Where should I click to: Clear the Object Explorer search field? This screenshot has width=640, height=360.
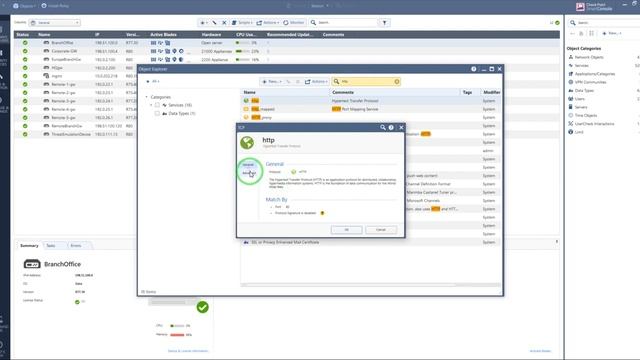pyautogui.click(x=396, y=82)
